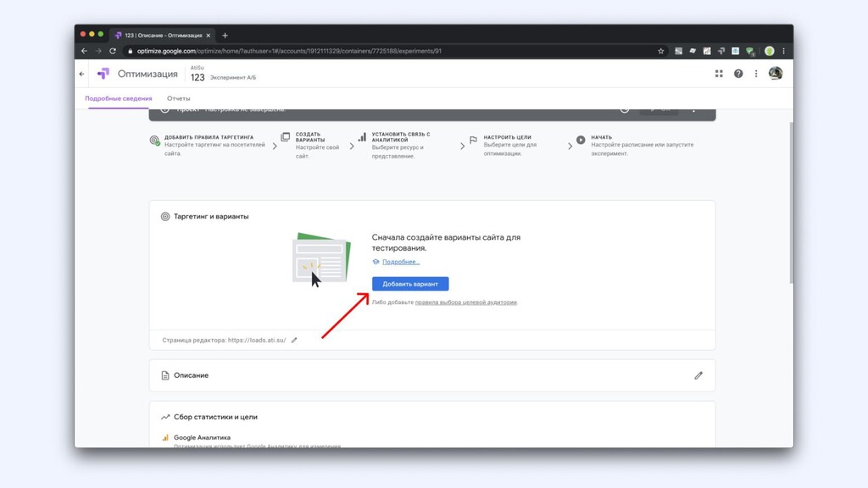Switch to the Подробные сведения tab
Image resolution: width=868 pixels, height=488 pixels.
[x=119, y=98]
